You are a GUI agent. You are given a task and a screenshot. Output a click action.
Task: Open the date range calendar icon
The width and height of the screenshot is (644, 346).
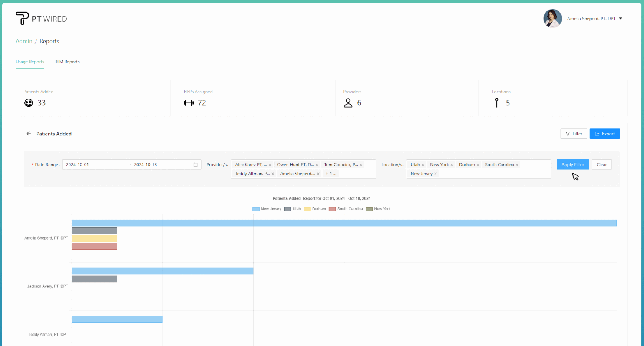point(195,165)
